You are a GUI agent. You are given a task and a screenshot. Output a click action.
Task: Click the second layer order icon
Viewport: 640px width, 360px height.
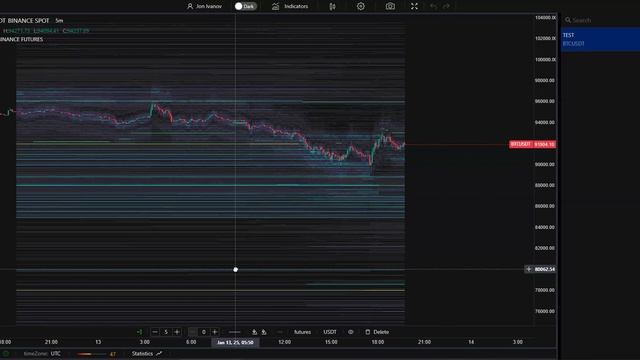click(x=264, y=332)
